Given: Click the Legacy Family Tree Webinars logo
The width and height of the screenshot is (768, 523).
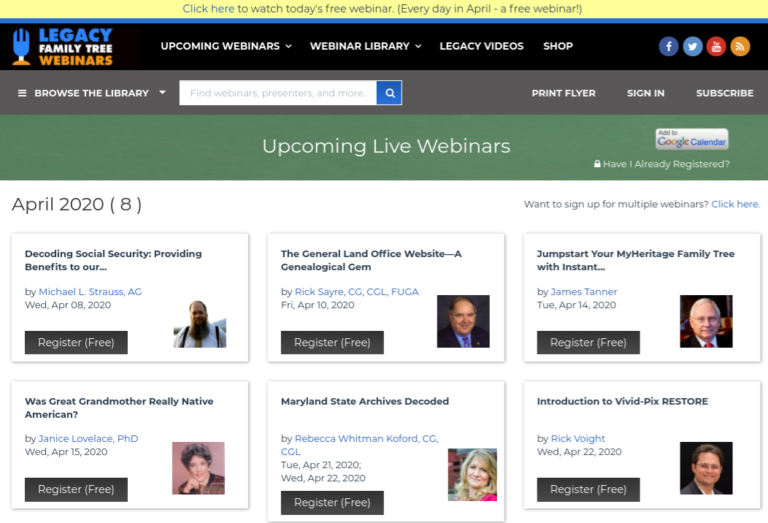Looking at the screenshot, I should (x=63, y=46).
